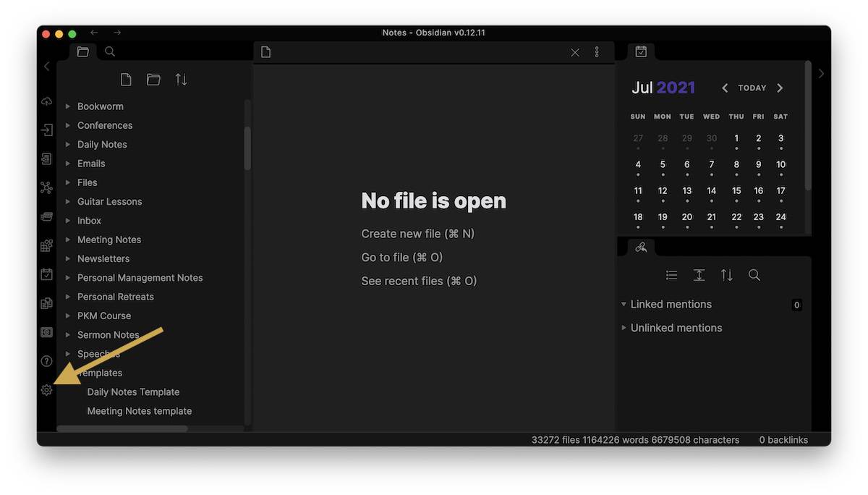The width and height of the screenshot is (868, 495).
Task: Expand the Daily Notes folder
Action: click(x=67, y=145)
